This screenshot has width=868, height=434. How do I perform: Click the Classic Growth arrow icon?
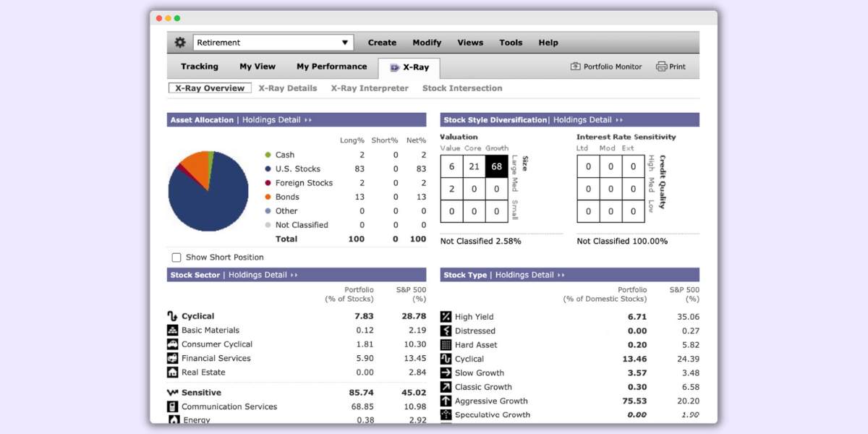446,387
